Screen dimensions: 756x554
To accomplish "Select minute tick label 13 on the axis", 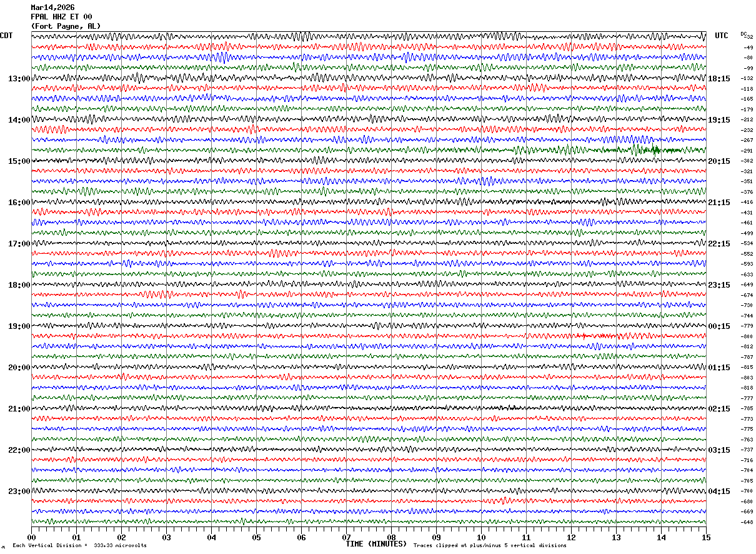I will [616, 537].
